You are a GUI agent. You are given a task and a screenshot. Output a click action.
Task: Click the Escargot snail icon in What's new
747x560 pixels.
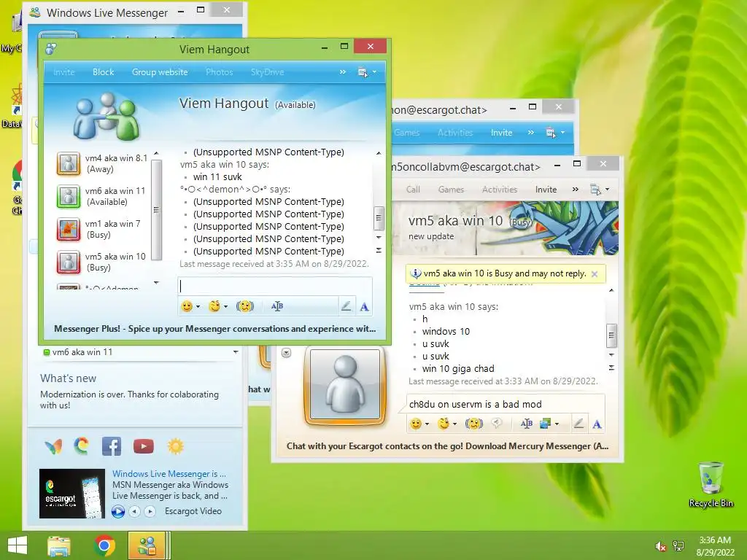[82, 446]
